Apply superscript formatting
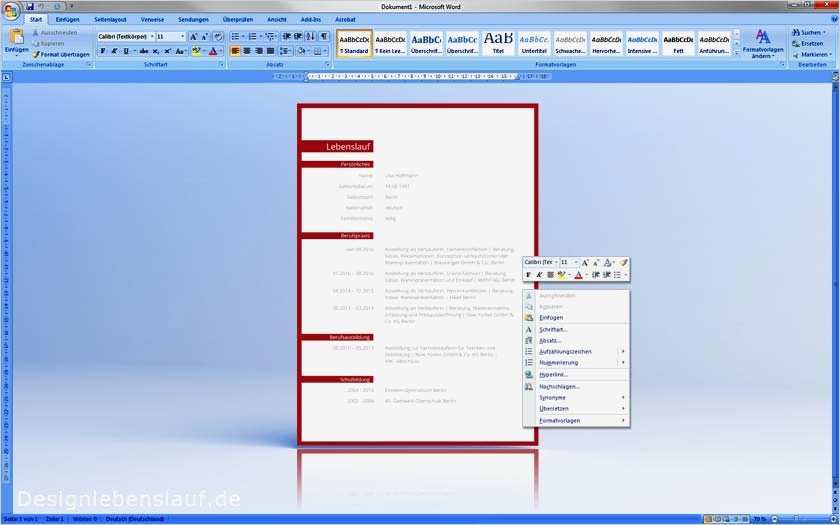This screenshot has height=525, width=840. tap(167, 51)
